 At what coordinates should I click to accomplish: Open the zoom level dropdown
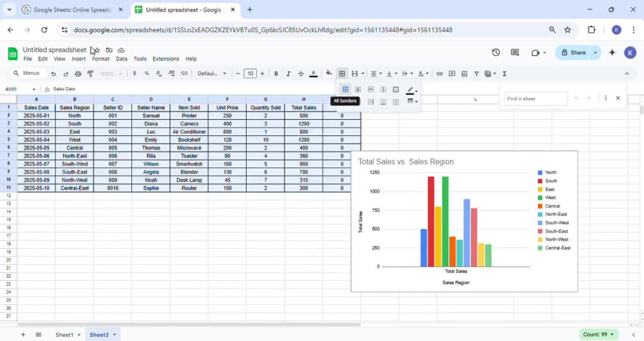tap(111, 73)
